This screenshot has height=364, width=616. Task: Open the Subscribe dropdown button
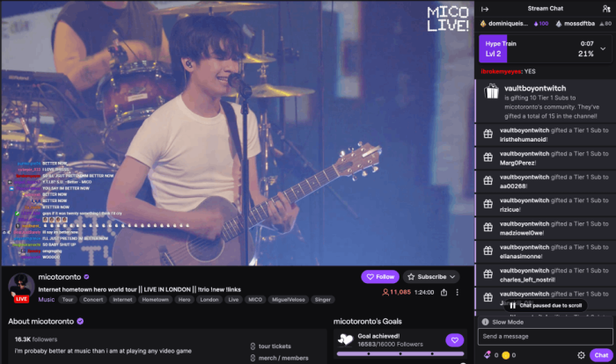tap(431, 277)
